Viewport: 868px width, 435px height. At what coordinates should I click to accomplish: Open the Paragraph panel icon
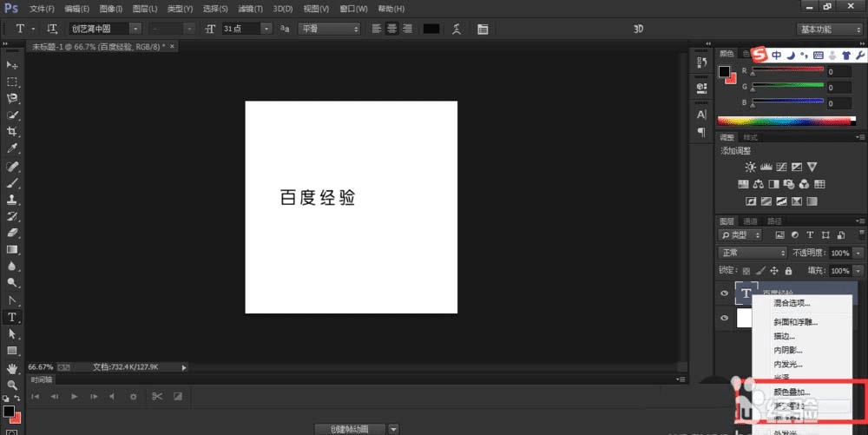coord(701,132)
